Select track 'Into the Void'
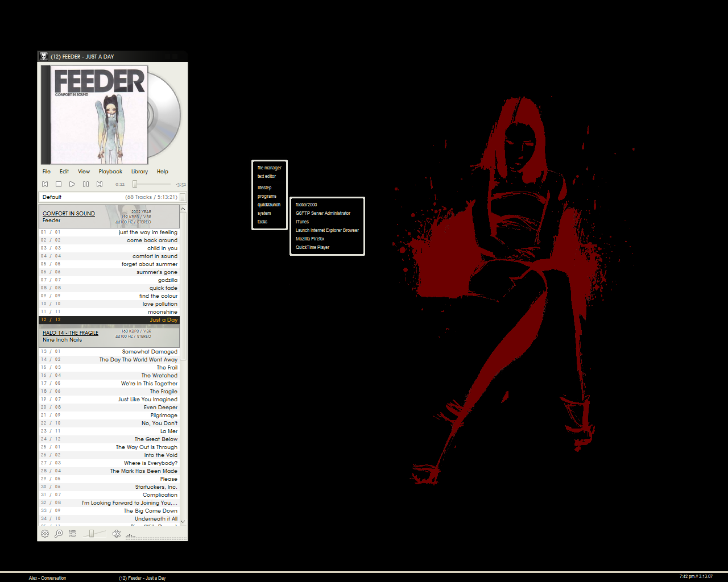The width and height of the screenshot is (728, 582). click(x=109, y=455)
